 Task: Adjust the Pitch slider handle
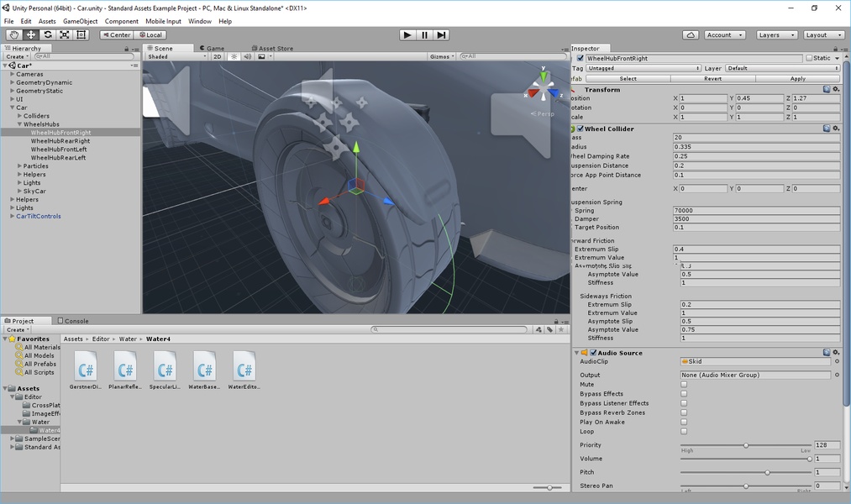[x=767, y=472]
